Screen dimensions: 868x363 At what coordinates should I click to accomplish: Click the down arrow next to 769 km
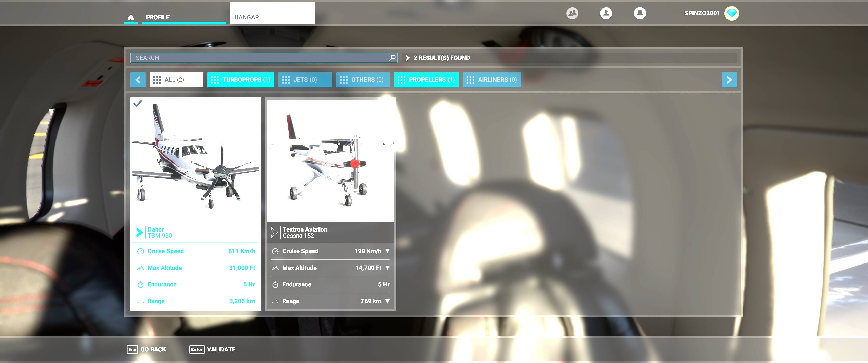pyautogui.click(x=387, y=301)
